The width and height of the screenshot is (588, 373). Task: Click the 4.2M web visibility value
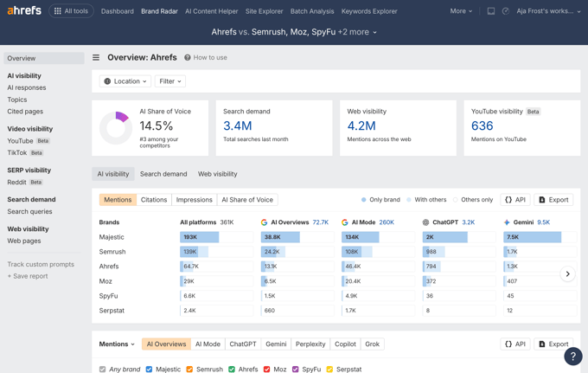click(361, 125)
